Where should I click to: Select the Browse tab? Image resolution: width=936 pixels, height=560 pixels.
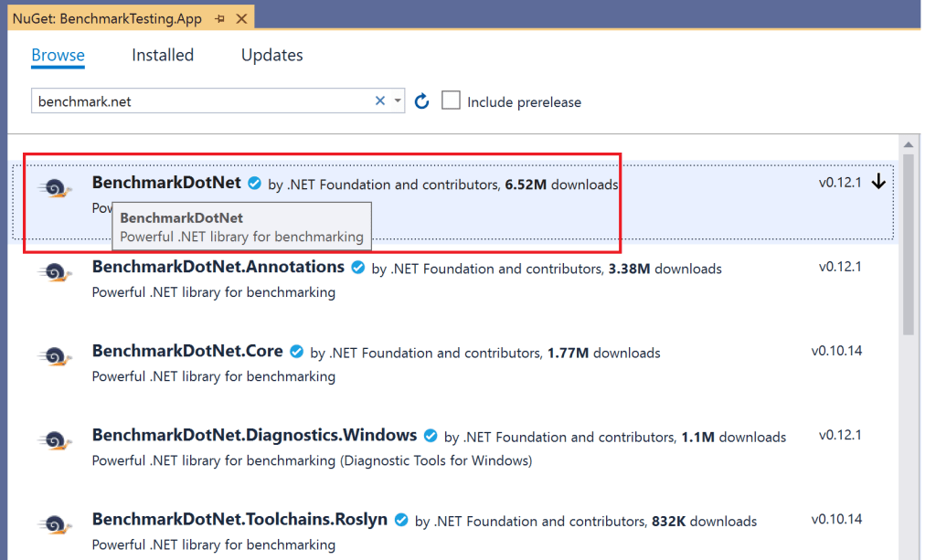coord(58,55)
